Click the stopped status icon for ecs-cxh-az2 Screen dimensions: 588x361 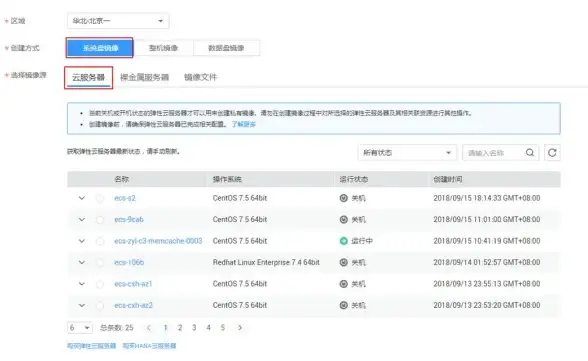[x=344, y=305]
